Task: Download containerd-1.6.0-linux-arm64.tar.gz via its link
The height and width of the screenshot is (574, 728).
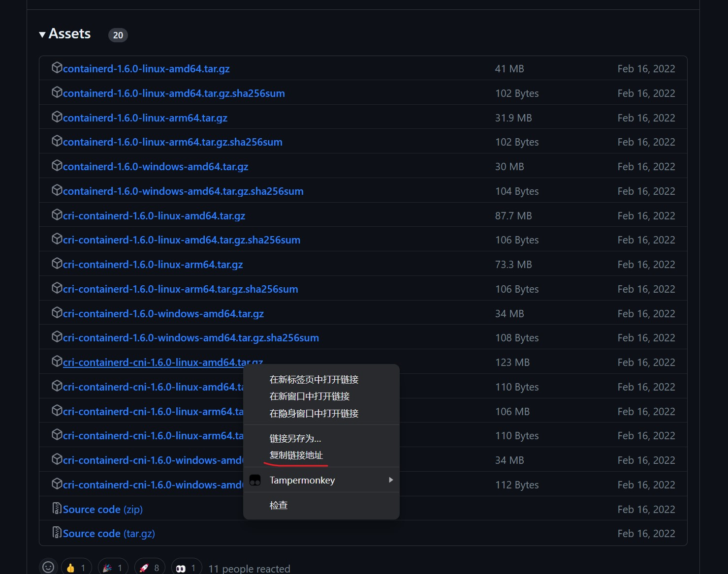Action: coord(145,118)
